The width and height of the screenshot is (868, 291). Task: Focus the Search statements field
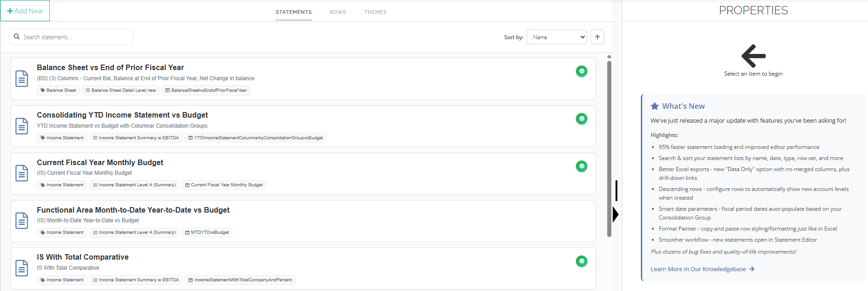(x=71, y=37)
